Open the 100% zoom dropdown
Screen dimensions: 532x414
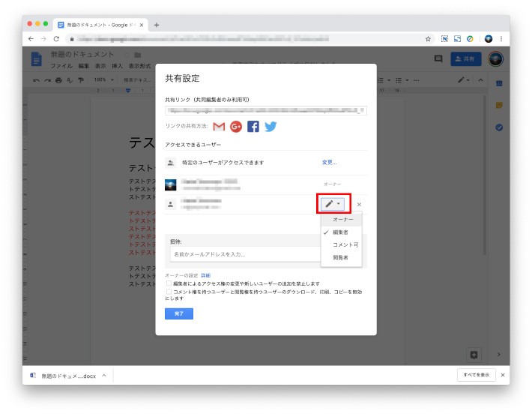coord(103,79)
